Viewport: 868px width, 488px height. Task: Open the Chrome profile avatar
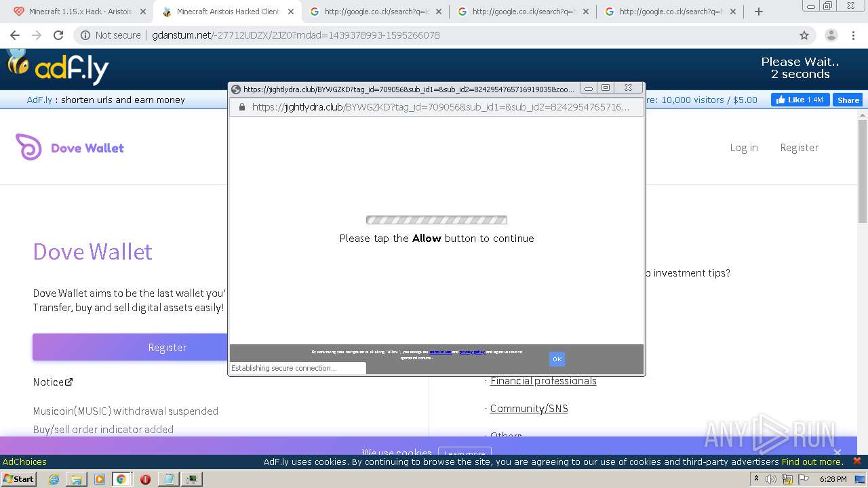pos(831,35)
